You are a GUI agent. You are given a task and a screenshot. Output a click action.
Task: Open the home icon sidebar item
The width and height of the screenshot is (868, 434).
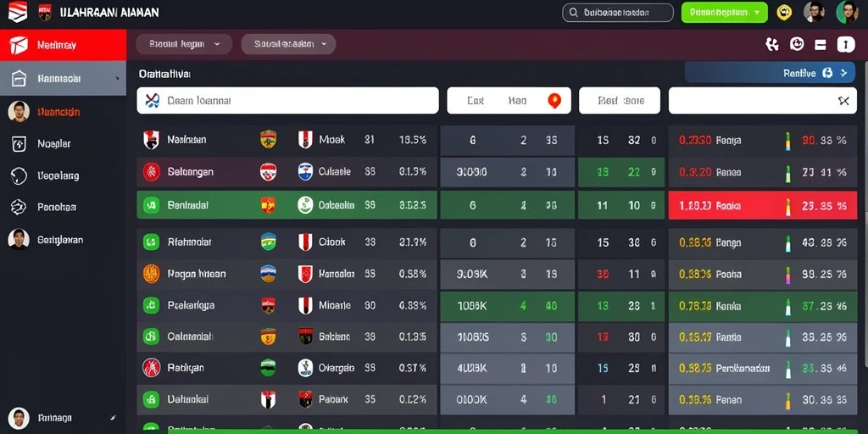(63, 78)
